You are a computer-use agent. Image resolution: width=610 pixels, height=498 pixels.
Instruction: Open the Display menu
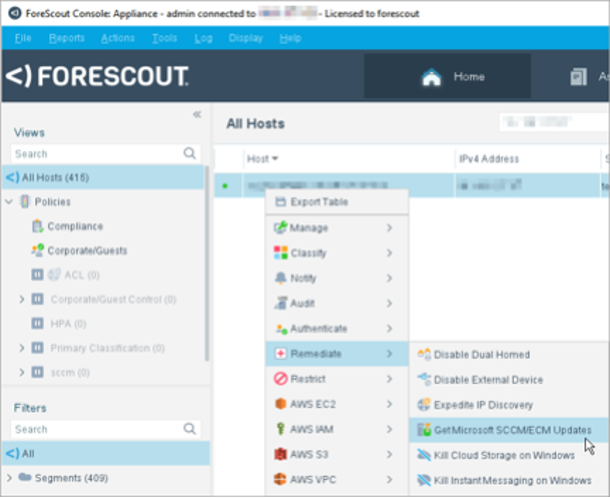(x=245, y=38)
